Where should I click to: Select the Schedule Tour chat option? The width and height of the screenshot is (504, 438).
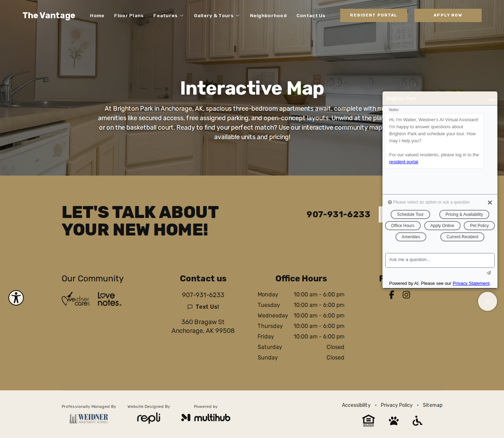tap(410, 214)
